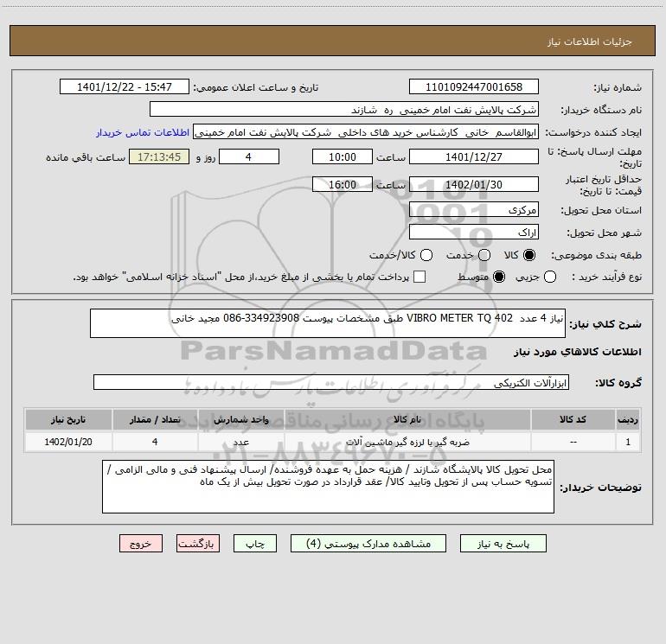The width and height of the screenshot is (666, 644).
Task: Click the goods group field ابزارآلات الکتریکی
Action: (331, 382)
